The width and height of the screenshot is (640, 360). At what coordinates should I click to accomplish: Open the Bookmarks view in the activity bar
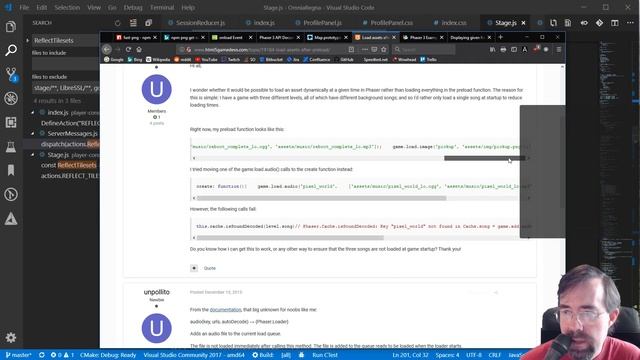pos(11,170)
